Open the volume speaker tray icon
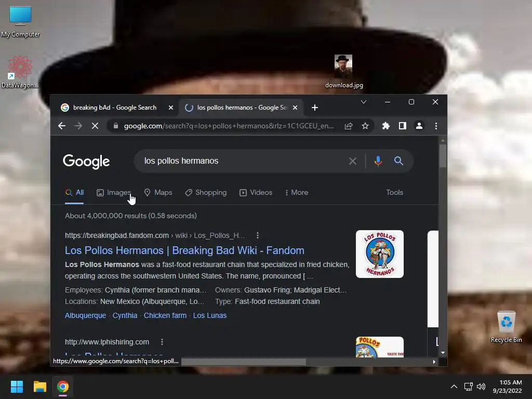 pyautogui.click(x=481, y=387)
